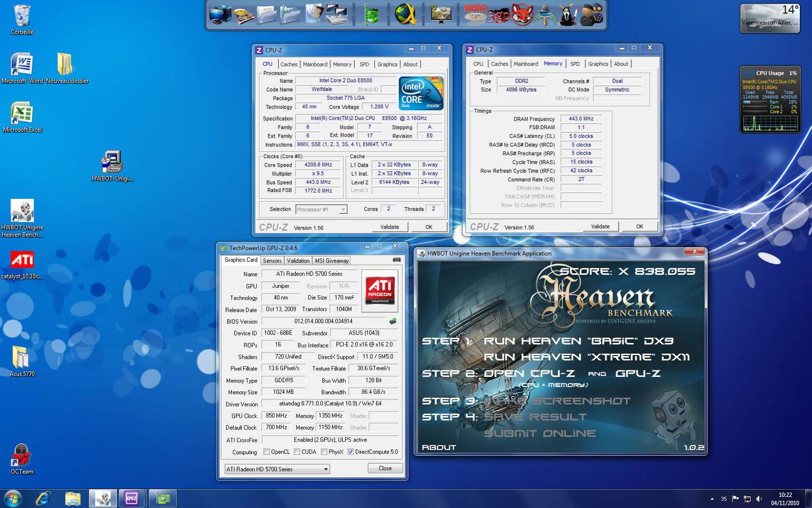This screenshot has width=812, height=508.
Task: Toggle the DirectCompute 5.0 checkbox
Action: (351, 452)
